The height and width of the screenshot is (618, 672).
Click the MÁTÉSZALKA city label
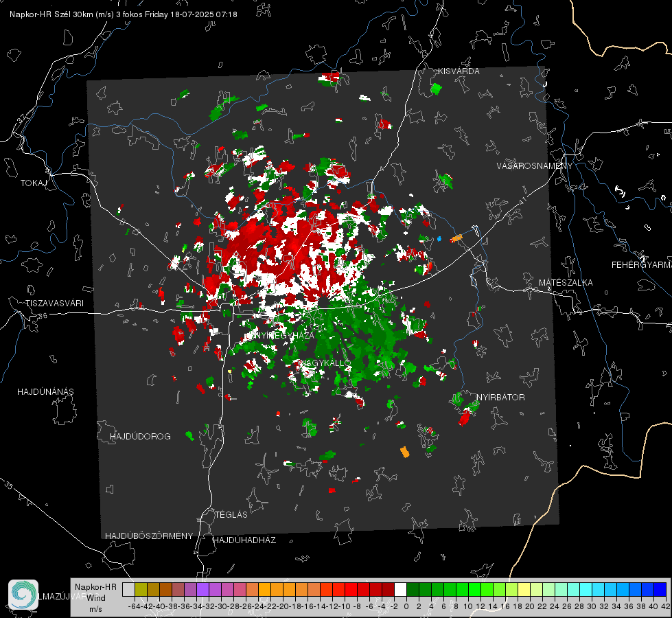[x=566, y=283]
